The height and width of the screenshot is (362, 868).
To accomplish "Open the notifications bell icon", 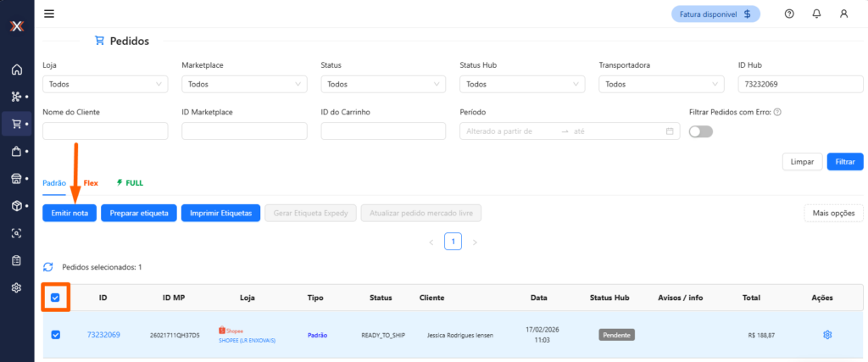I will [x=816, y=14].
